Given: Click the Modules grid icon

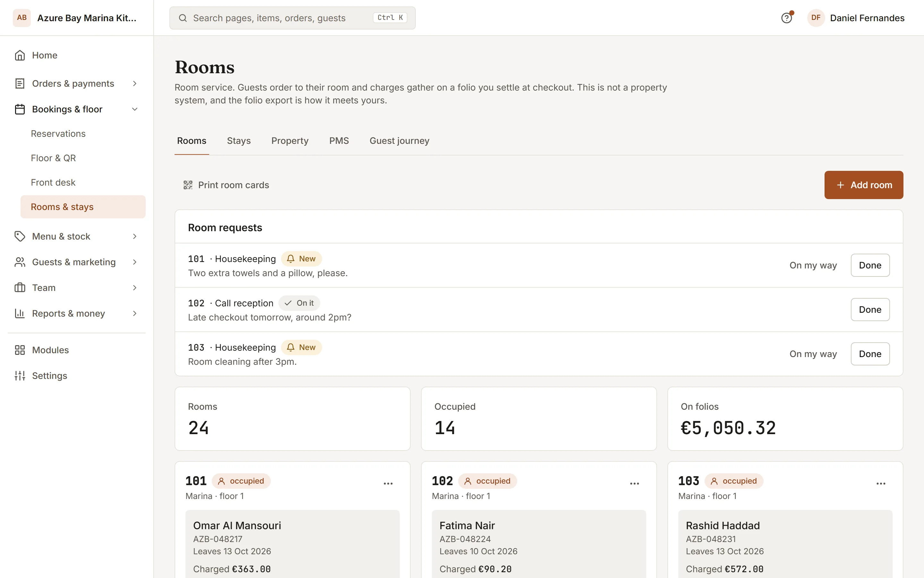Looking at the screenshot, I should pos(20,350).
